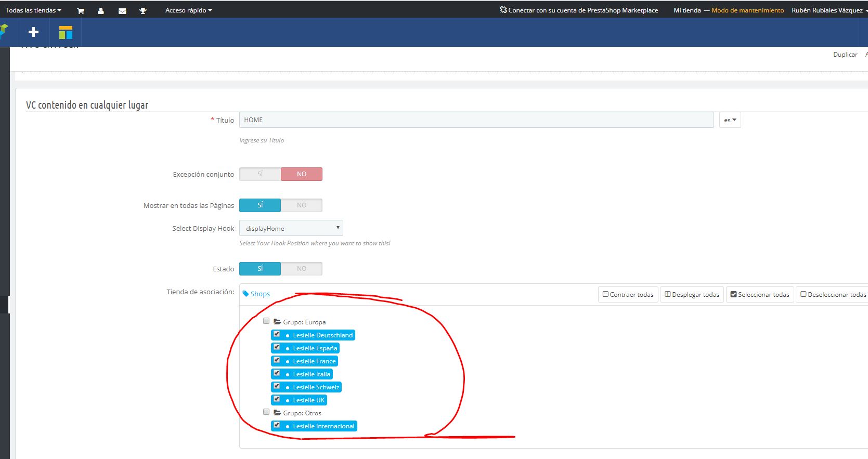Open Rubén Rubiales Vázquez user menu
This screenshot has width=868, height=459.
(x=828, y=10)
